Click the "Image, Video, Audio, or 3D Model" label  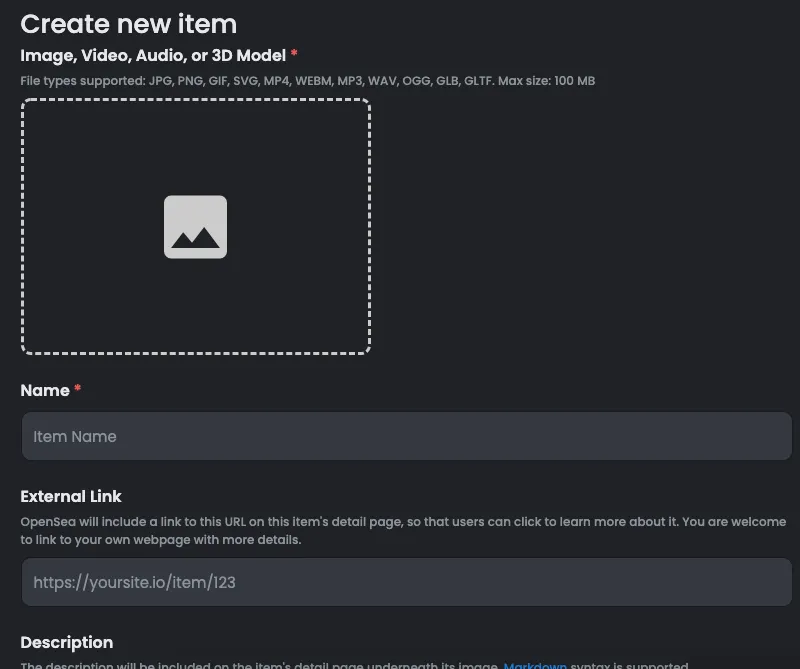(152, 55)
